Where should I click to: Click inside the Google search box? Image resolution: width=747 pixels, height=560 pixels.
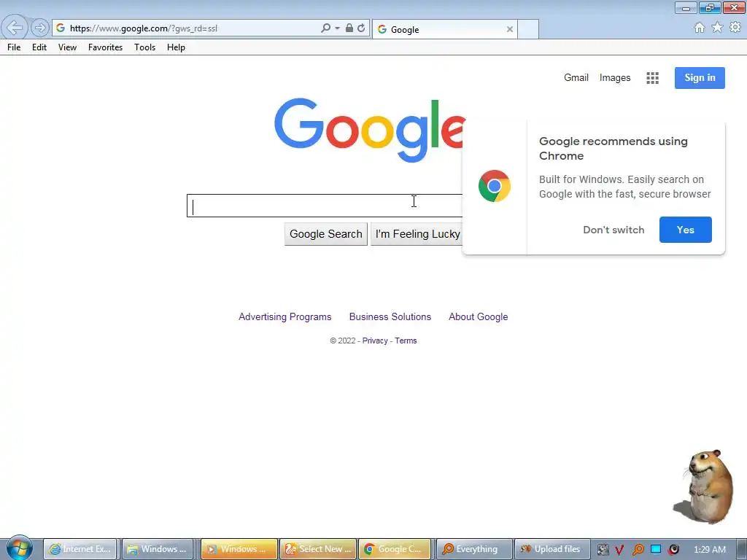(325, 206)
